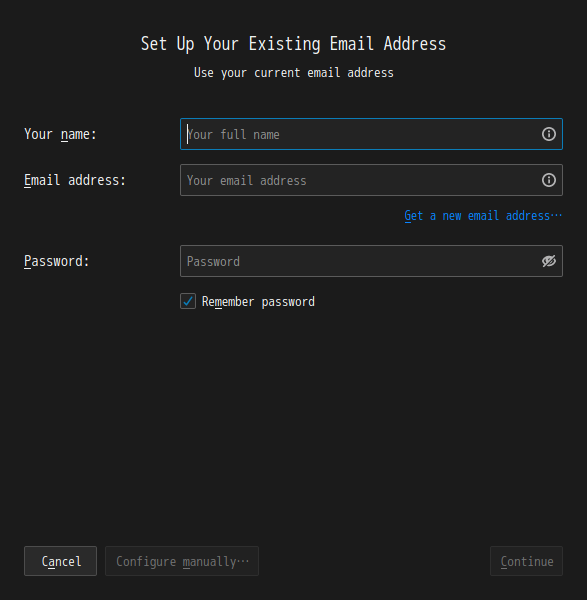Choose 'Configure manually…' button
The width and height of the screenshot is (587, 600).
[182, 561]
